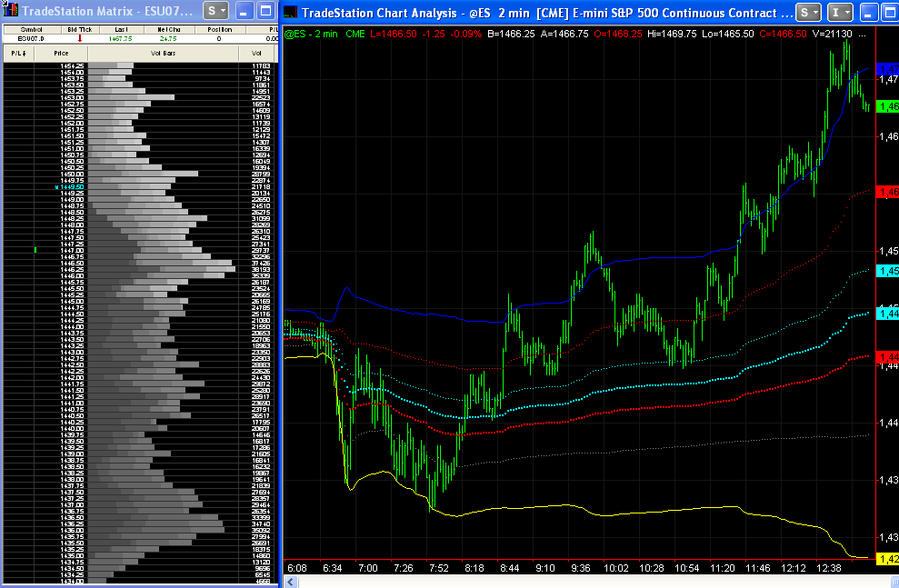Click the Vol column header
This screenshot has height=588, width=899.
(x=256, y=54)
